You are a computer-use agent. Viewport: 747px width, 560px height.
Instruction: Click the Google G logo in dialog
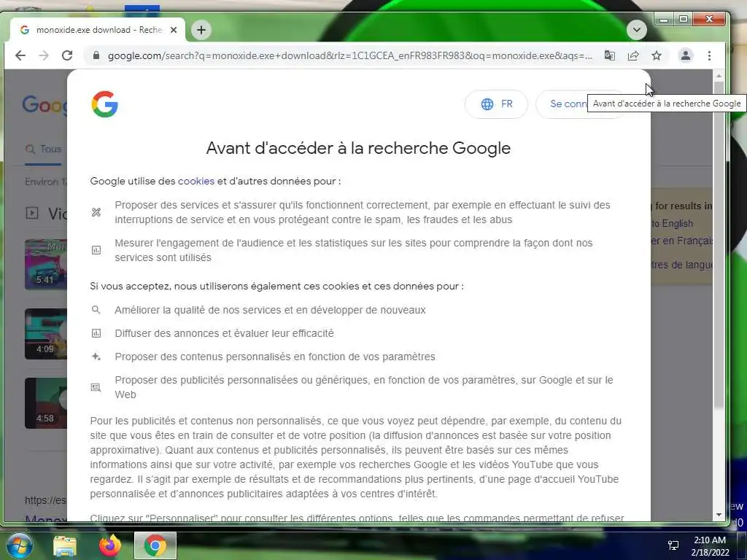point(105,104)
